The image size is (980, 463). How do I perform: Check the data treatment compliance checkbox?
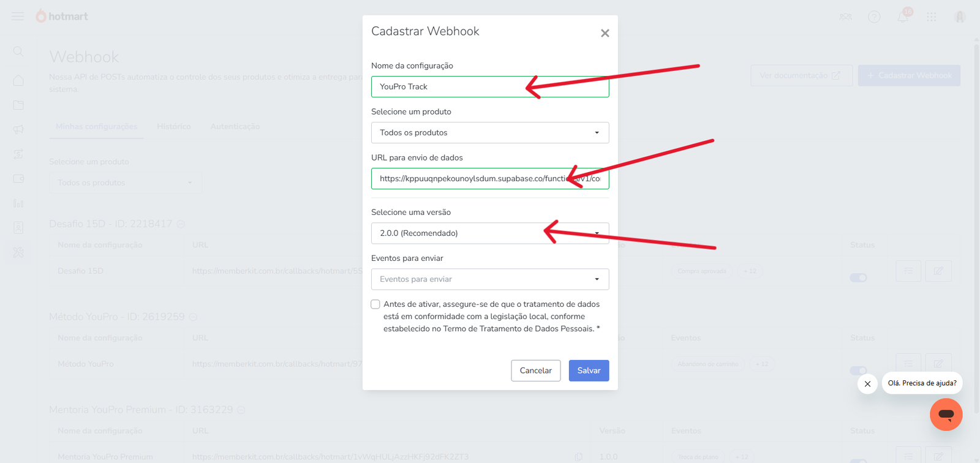click(x=375, y=304)
